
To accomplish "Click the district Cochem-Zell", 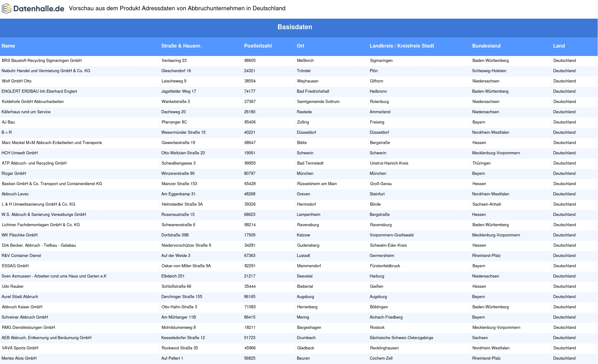I will coord(381,358).
